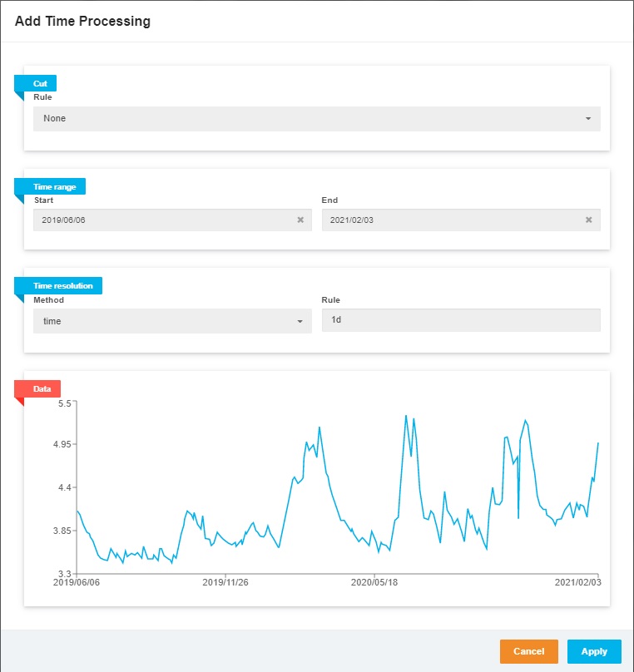634x672 pixels.
Task: Open the Cut Rule dropdown showing None
Action: click(x=316, y=119)
